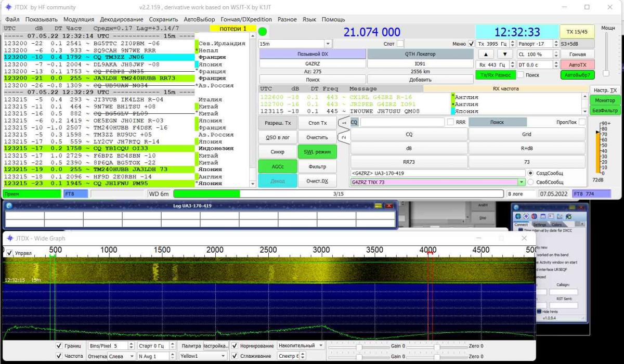Enable the RRR checkbox
This screenshot has width=624, height=364.
(x=450, y=122)
